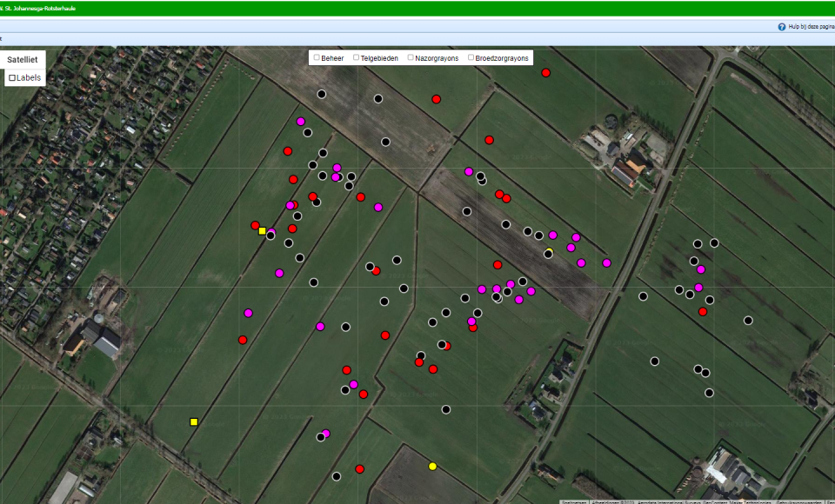Click the topmost red marker under Broedzorgrayons
The width and height of the screenshot is (835, 504).
click(x=546, y=73)
